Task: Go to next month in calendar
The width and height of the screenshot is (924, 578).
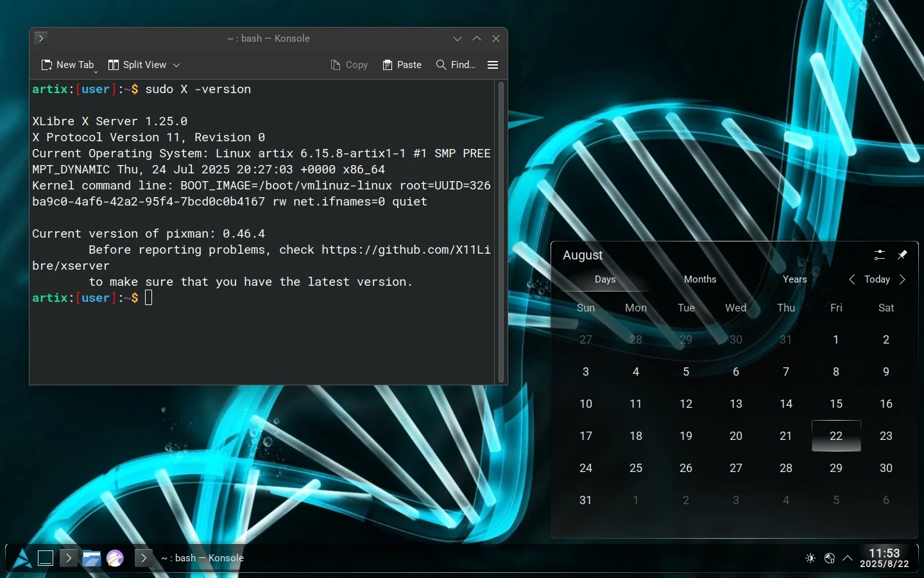Action: (902, 279)
